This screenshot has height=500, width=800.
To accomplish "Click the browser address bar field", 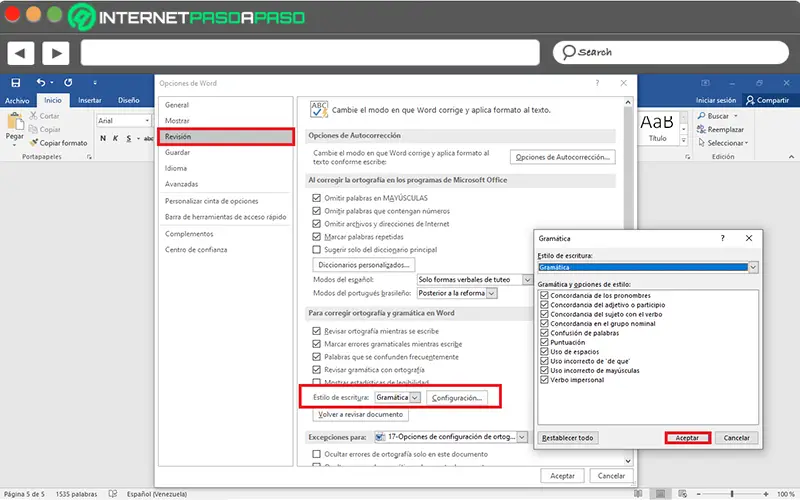I will [310, 53].
